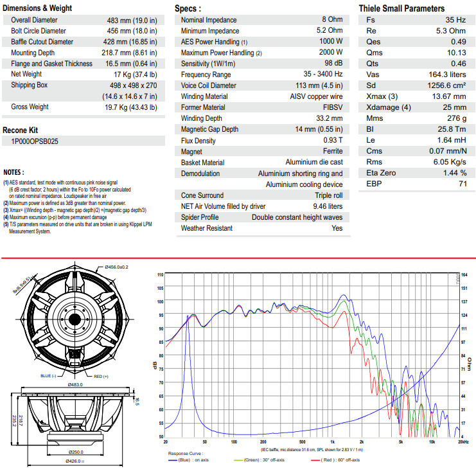Click the 'Recone Kit' heading
The width and height of the screenshot is (476, 473).
pyautogui.click(x=20, y=130)
